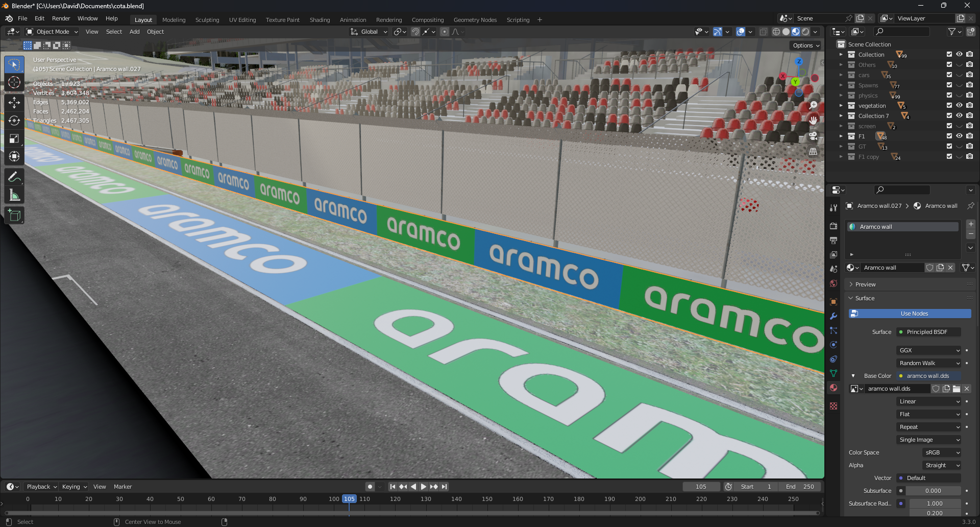
Task: Toggle viewport overlays
Action: [741, 32]
